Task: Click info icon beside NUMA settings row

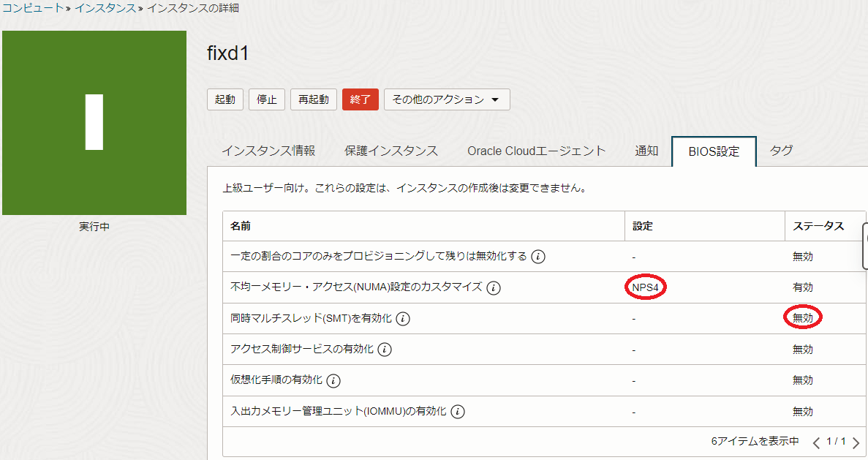Action: click(x=494, y=287)
